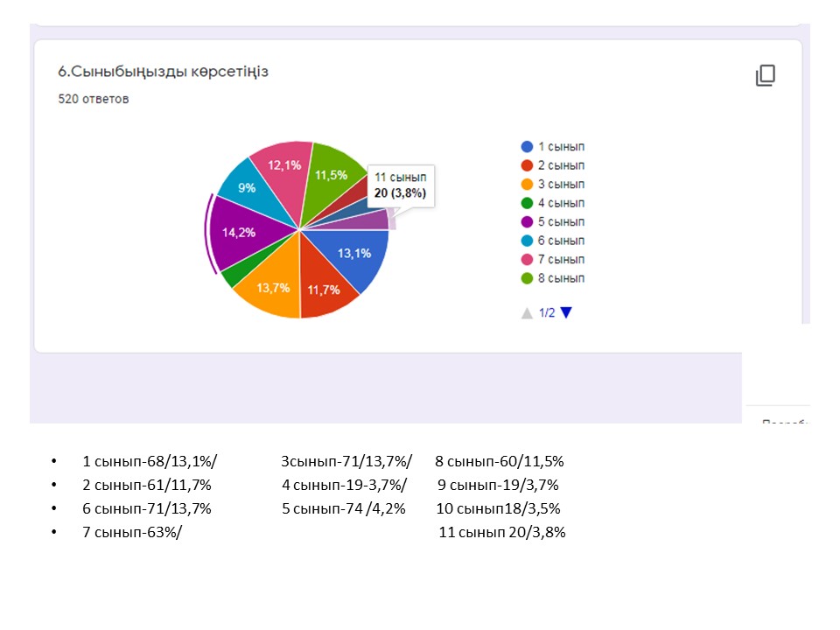Click the dark green dot beside 4 сынып
The height and width of the screenshot is (630, 840).
pyautogui.click(x=527, y=203)
